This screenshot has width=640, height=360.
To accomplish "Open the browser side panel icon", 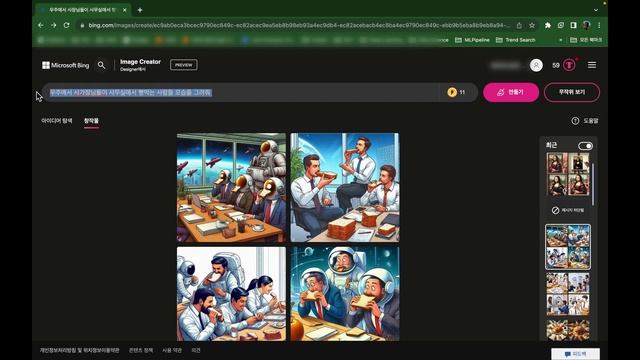I will click(x=573, y=25).
